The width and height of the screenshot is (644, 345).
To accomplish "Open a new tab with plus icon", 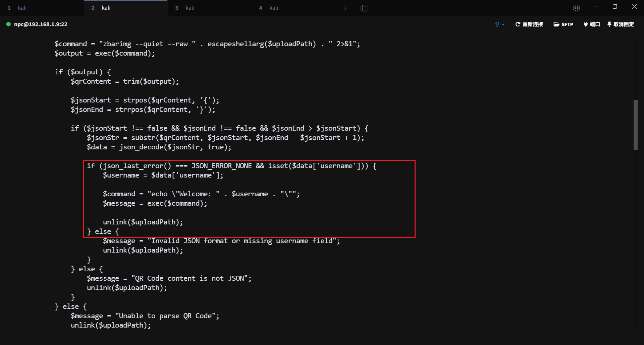I will pos(345,8).
